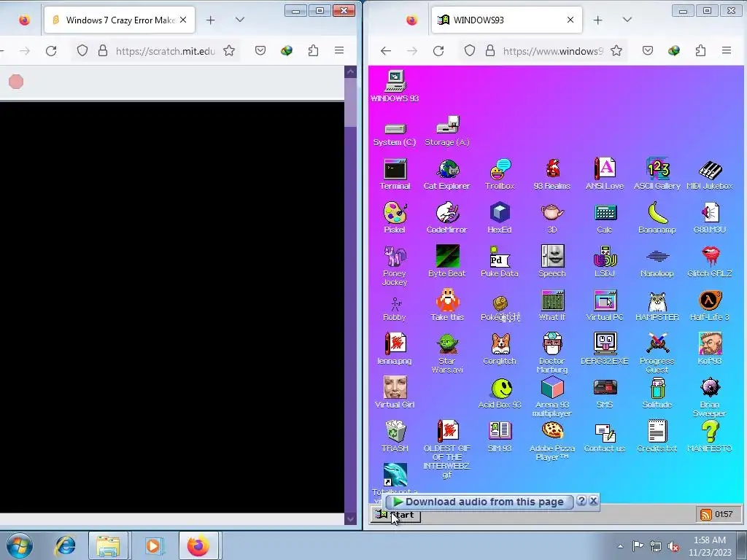Image resolution: width=747 pixels, height=560 pixels.
Task: Open the Trollbox chat icon
Action: pyautogui.click(x=500, y=174)
